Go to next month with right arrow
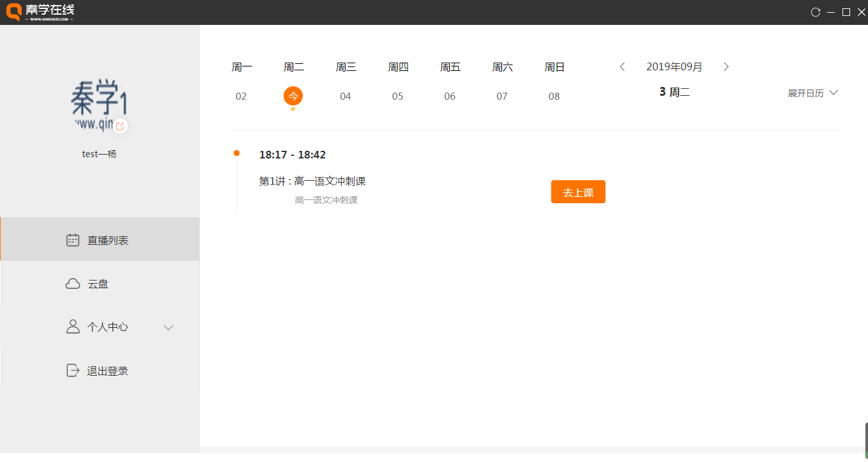 click(x=726, y=66)
